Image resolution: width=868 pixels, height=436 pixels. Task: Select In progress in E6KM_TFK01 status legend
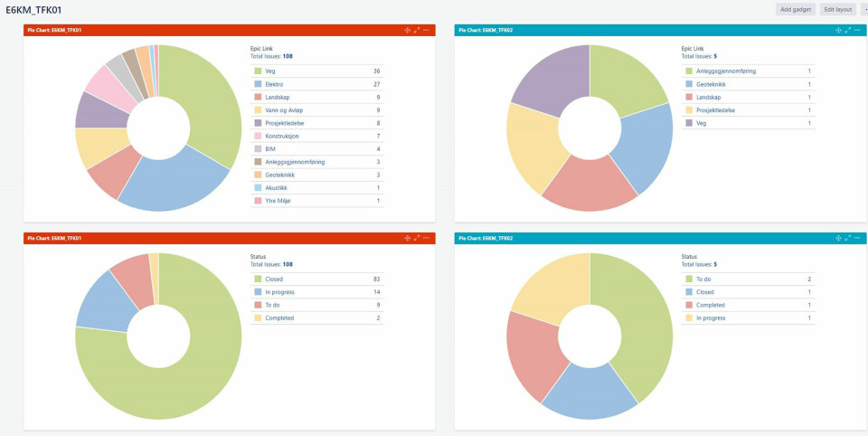pyautogui.click(x=279, y=292)
